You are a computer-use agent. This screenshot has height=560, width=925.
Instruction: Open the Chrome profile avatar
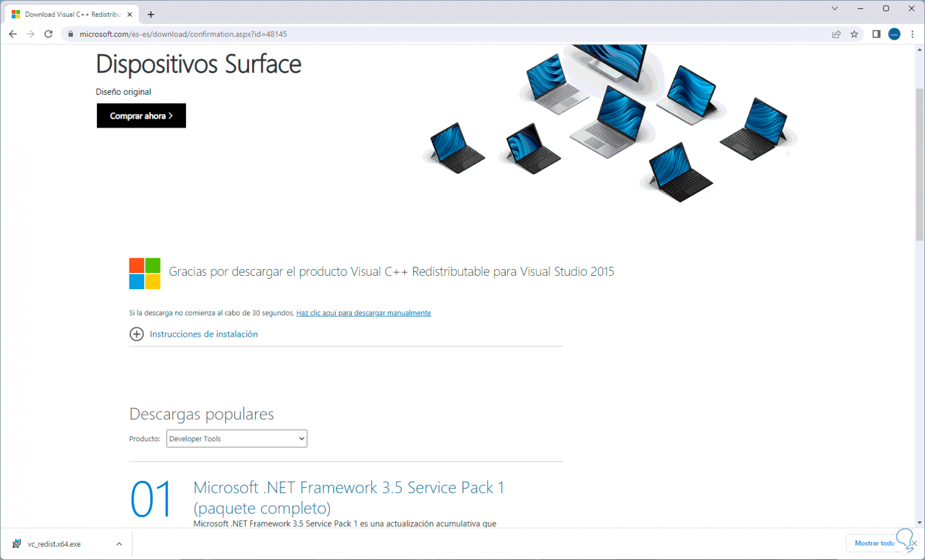[894, 34]
